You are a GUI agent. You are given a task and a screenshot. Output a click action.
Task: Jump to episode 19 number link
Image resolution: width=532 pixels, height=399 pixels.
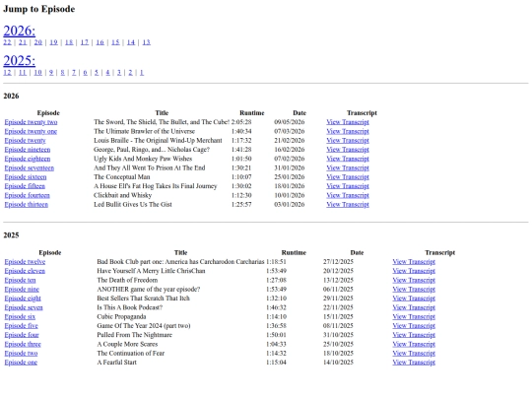click(x=53, y=42)
